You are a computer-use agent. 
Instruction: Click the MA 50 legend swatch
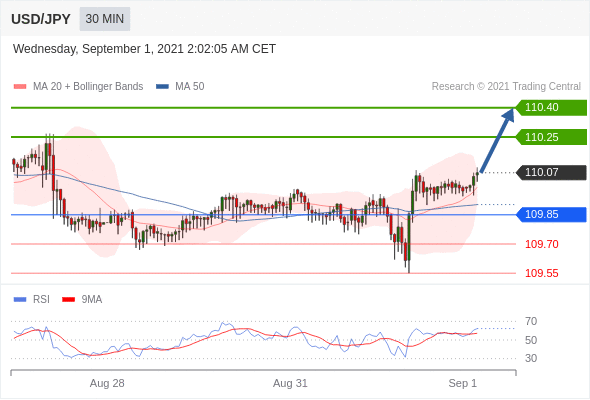point(162,87)
